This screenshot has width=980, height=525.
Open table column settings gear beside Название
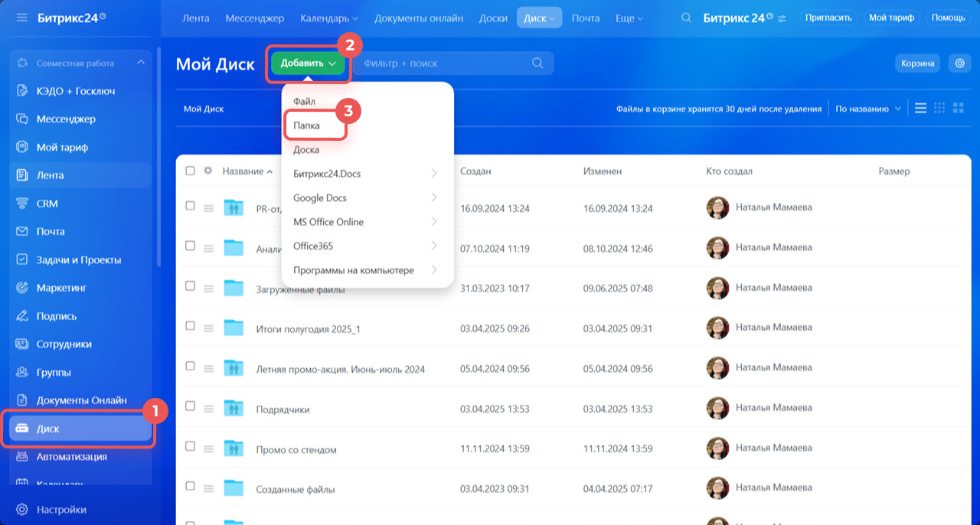pyautogui.click(x=207, y=171)
